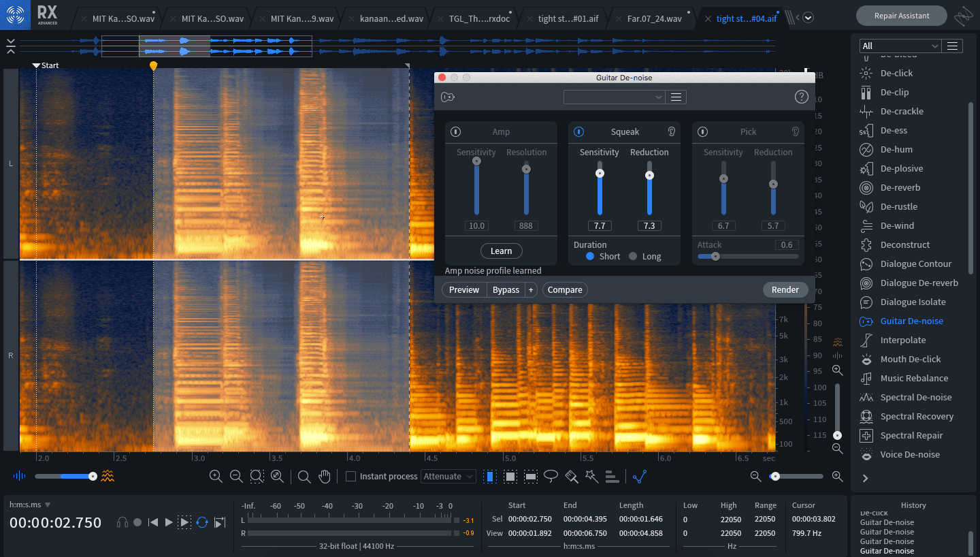The height and width of the screenshot is (557, 980).
Task: Enable the Pick section power button
Action: 703,131
